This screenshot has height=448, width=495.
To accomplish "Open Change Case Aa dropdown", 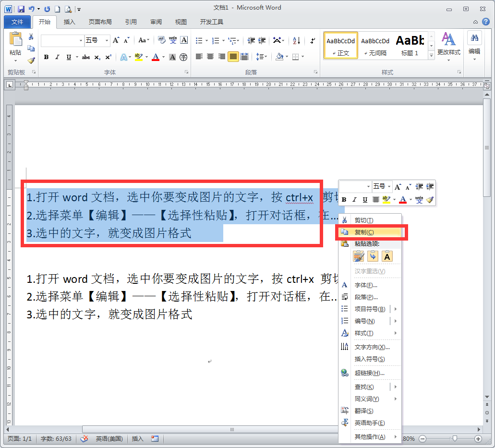I will [144, 40].
